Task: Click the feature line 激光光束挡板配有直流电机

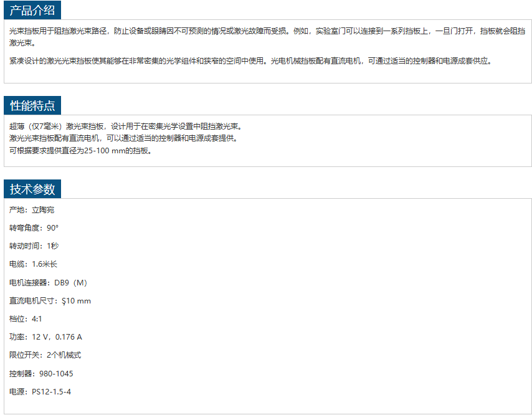Action: 123,138
